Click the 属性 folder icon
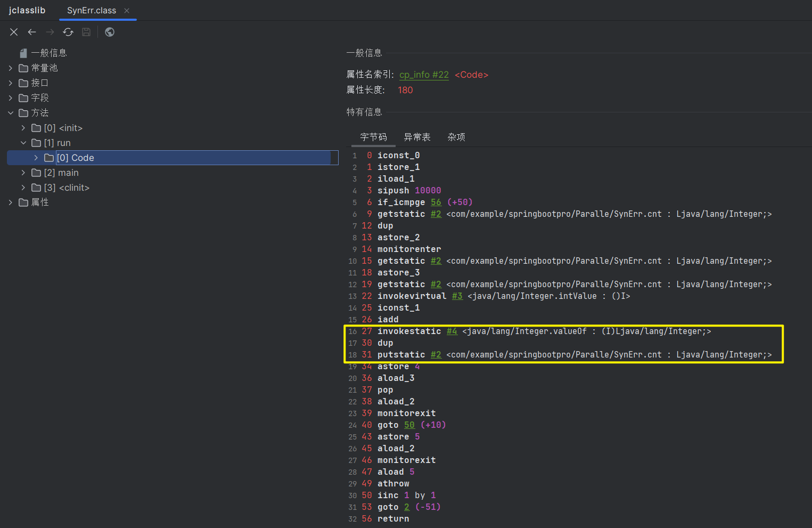The width and height of the screenshot is (812, 528). pos(23,202)
